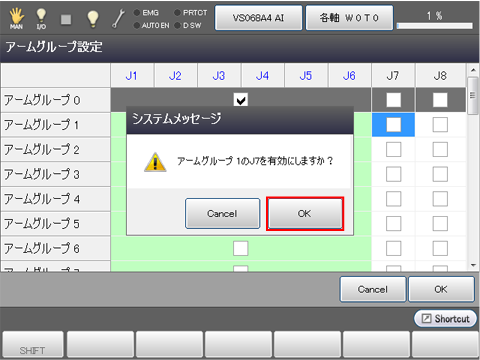Click the vertical scrollbar thumb

(473, 96)
